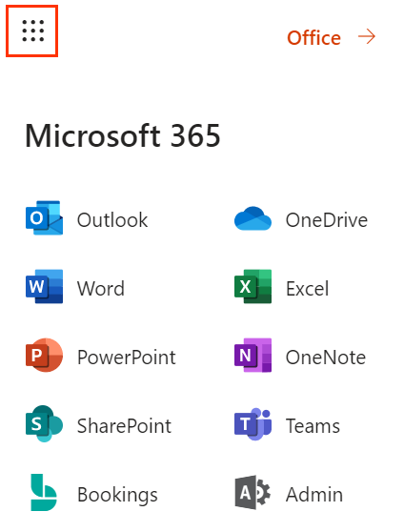Select the SharePoint text label

pyautogui.click(x=124, y=426)
